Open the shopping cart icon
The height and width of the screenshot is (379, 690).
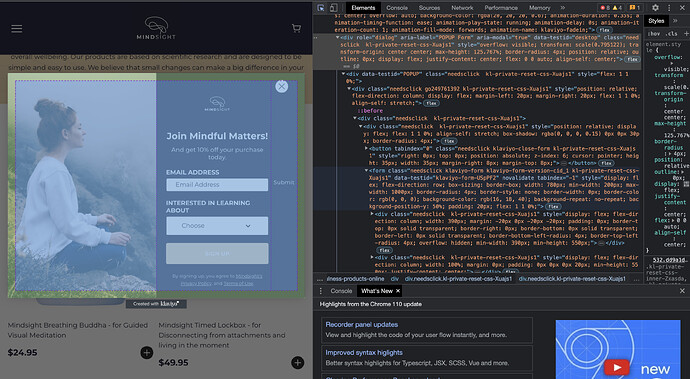click(x=296, y=28)
